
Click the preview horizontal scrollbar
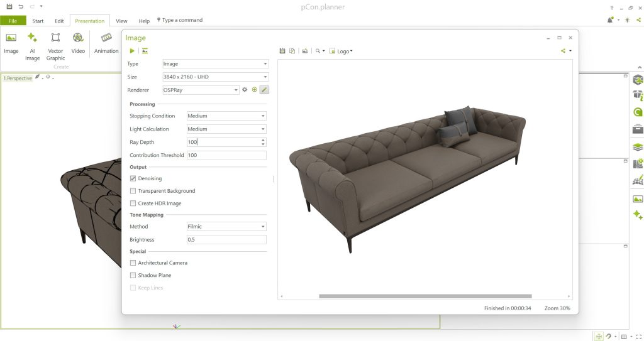pyautogui.click(x=425, y=296)
